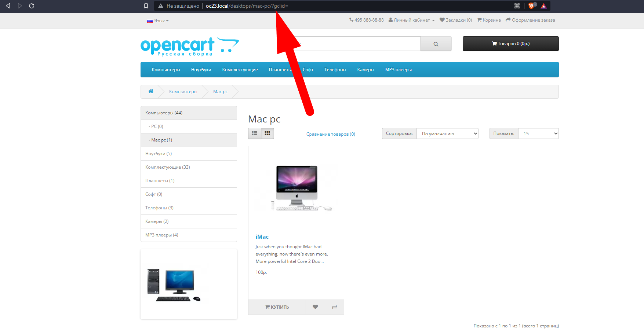Switch to grid view
This screenshot has width=644, height=334.
(268, 133)
